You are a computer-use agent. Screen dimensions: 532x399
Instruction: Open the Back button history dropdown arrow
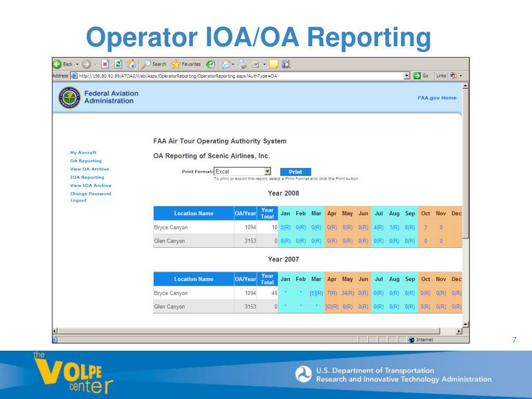coord(77,64)
